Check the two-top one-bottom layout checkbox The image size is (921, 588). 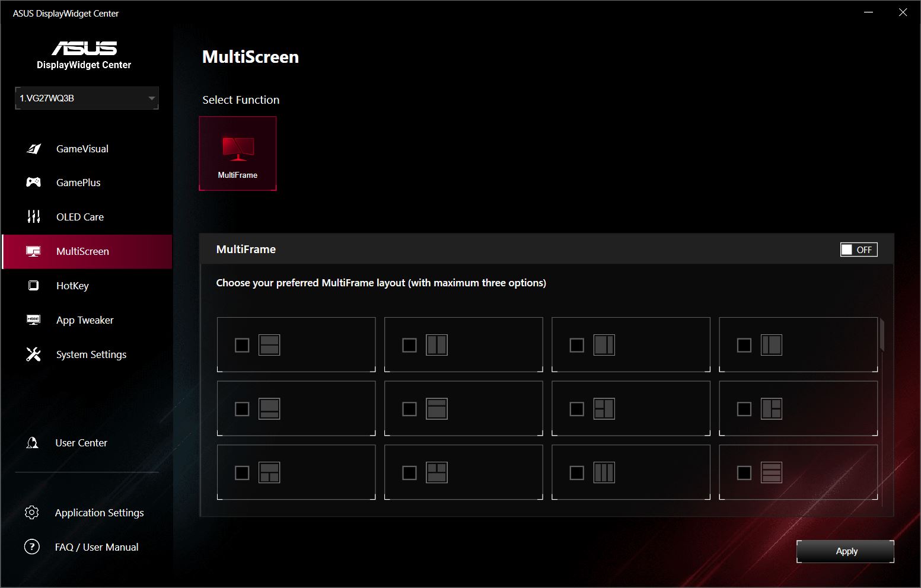pyautogui.click(x=409, y=473)
